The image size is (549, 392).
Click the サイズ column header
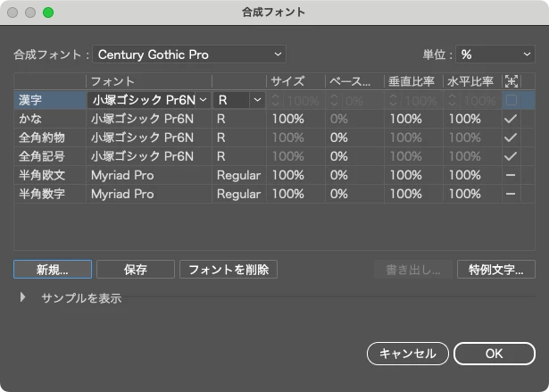tap(287, 81)
